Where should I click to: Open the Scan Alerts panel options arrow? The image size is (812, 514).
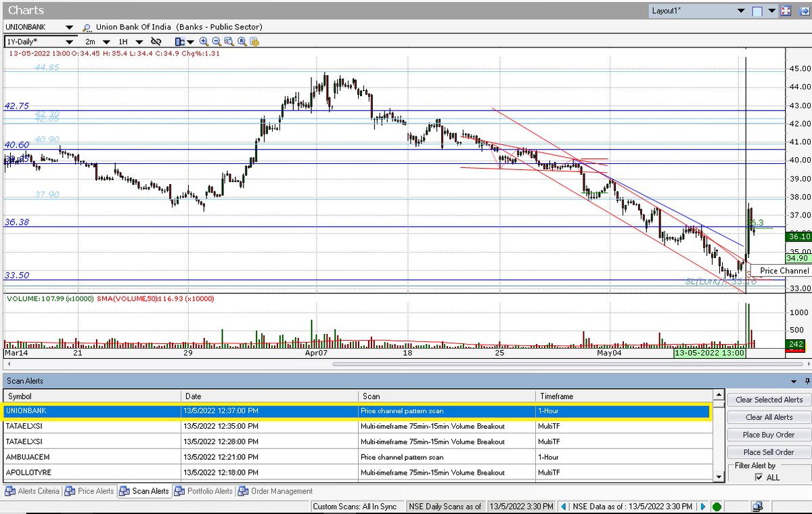pos(794,381)
